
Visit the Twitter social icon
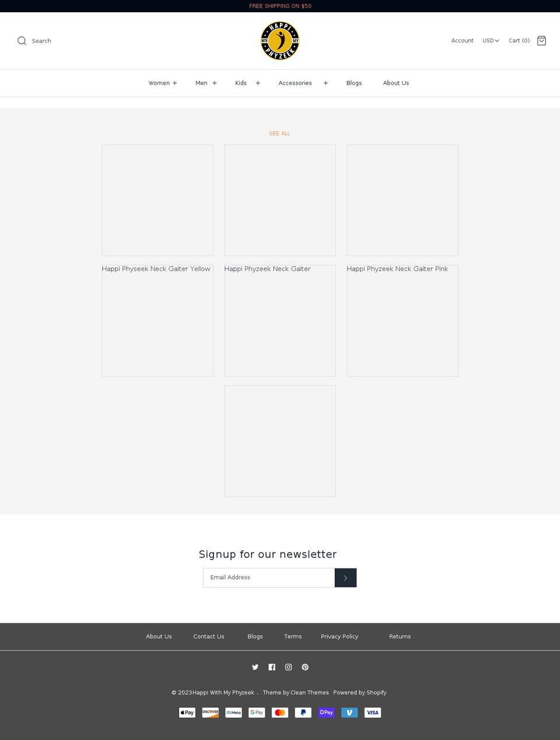pos(255,667)
